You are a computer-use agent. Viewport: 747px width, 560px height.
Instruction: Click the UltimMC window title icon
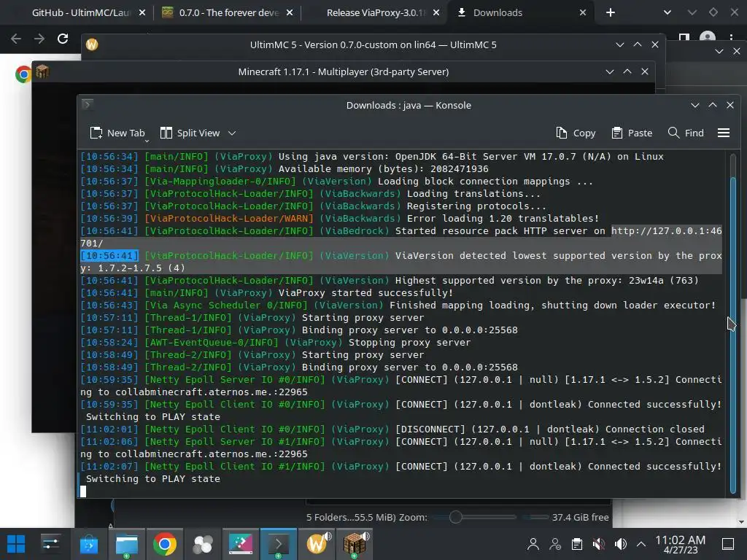click(92, 44)
